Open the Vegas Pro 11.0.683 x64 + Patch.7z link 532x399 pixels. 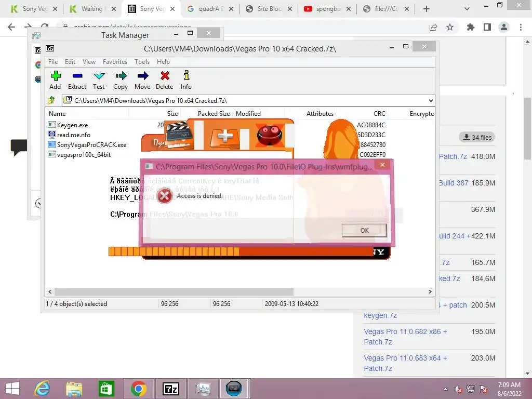[x=405, y=363]
